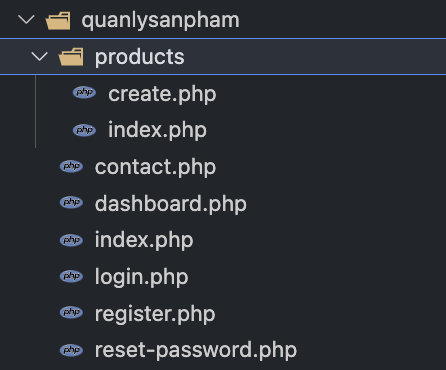This screenshot has width=446, height=370.
Task: Click the products folder icon
Action: 71,57
